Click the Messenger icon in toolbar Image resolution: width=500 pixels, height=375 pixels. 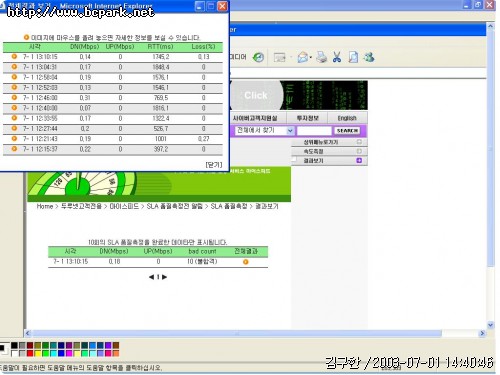369,57
